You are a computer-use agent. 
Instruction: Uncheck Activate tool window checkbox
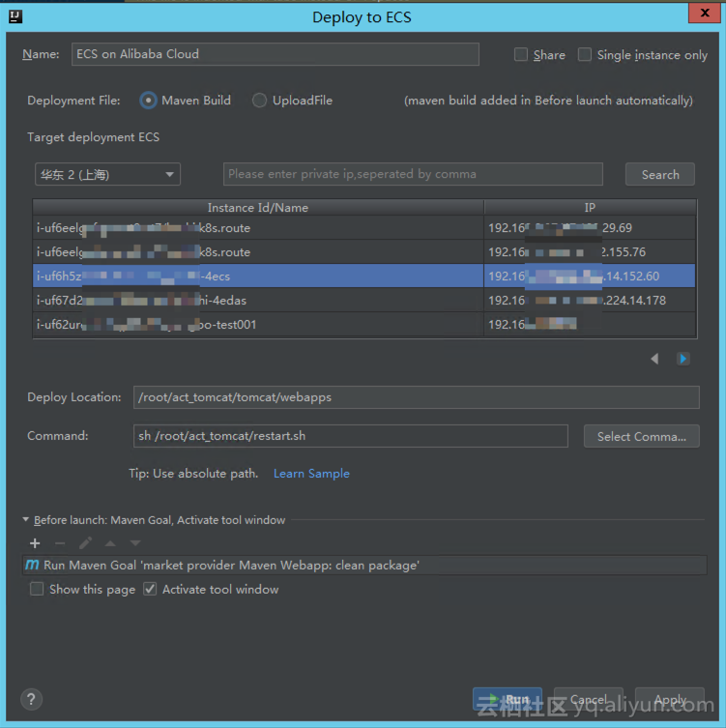[x=150, y=589]
